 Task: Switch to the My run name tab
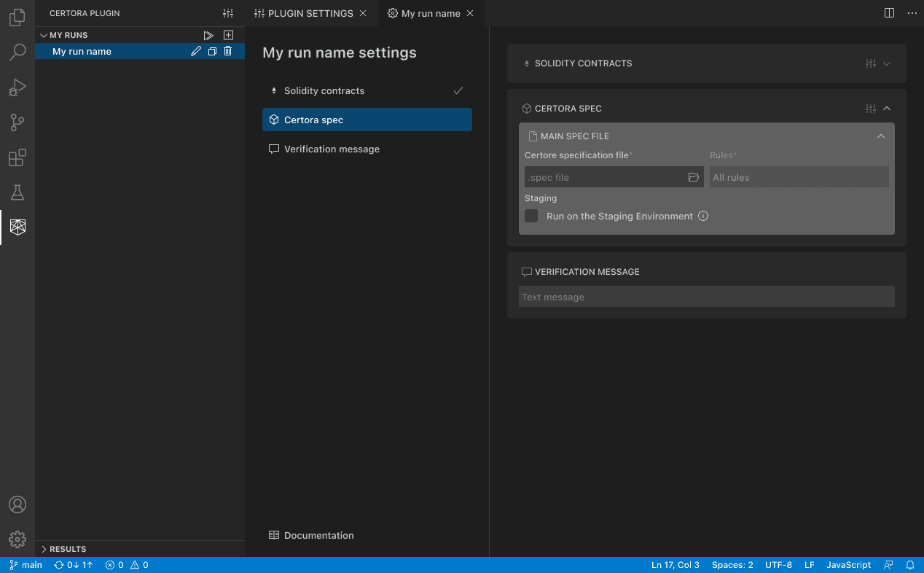[431, 13]
